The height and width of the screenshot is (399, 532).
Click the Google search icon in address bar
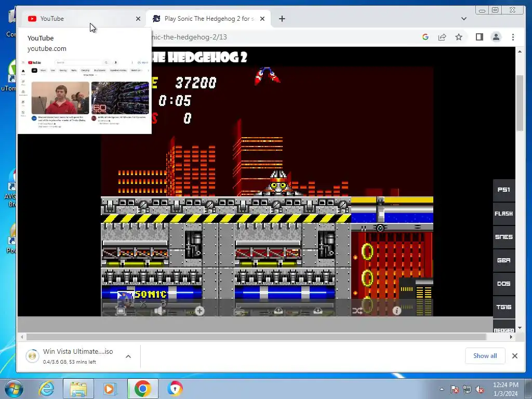pos(425,37)
